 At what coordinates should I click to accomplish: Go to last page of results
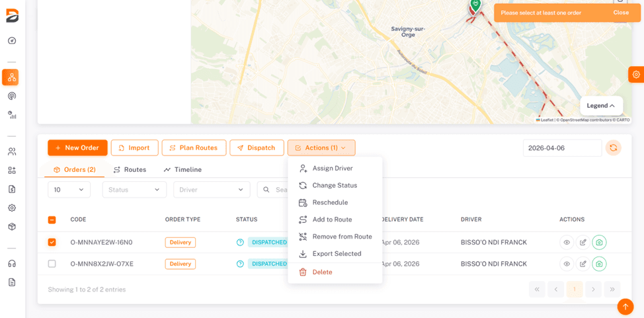pos(612,289)
